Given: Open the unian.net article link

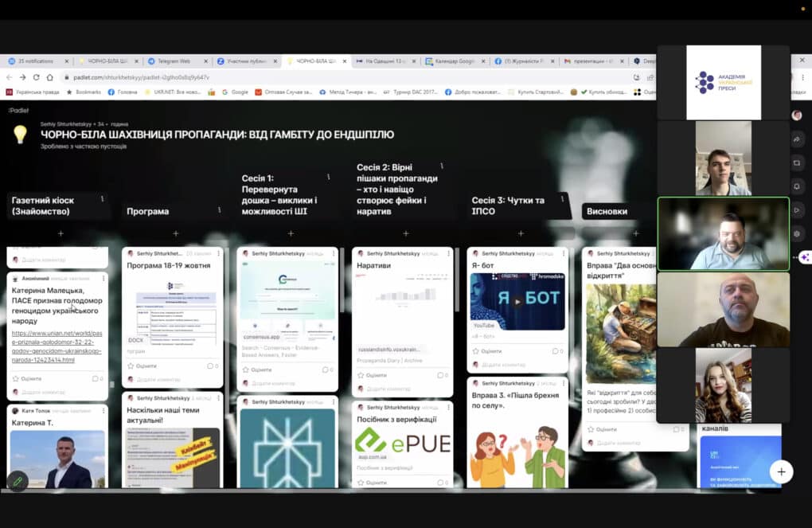Looking at the screenshot, I should [57, 346].
